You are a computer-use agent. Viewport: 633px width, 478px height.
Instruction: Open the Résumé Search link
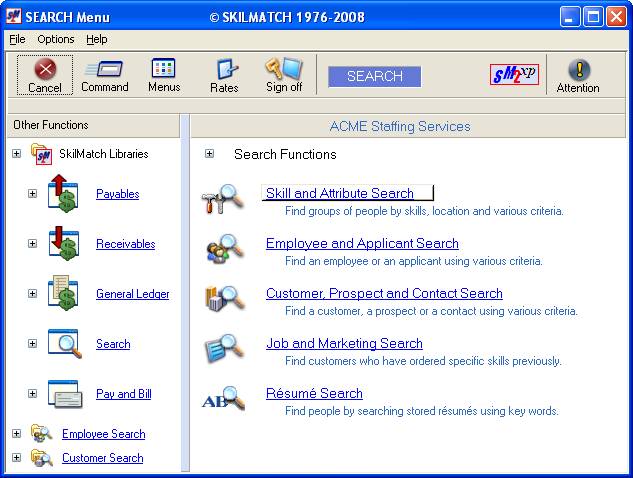tap(314, 393)
